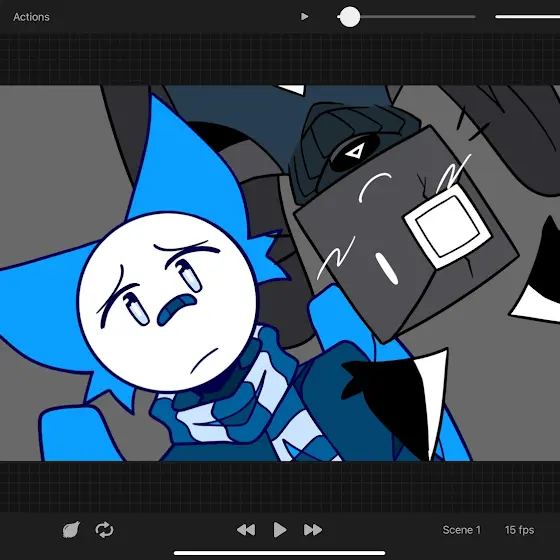Skip ahead with the fast-forward button
Screen dimensions: 560x560
(313, 530)
